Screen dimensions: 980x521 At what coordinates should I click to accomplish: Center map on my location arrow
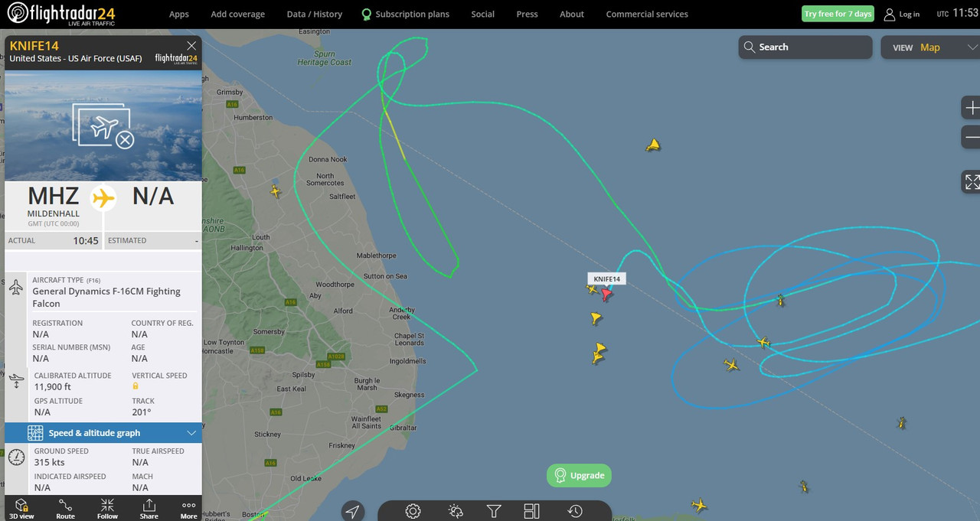point(352,511)
